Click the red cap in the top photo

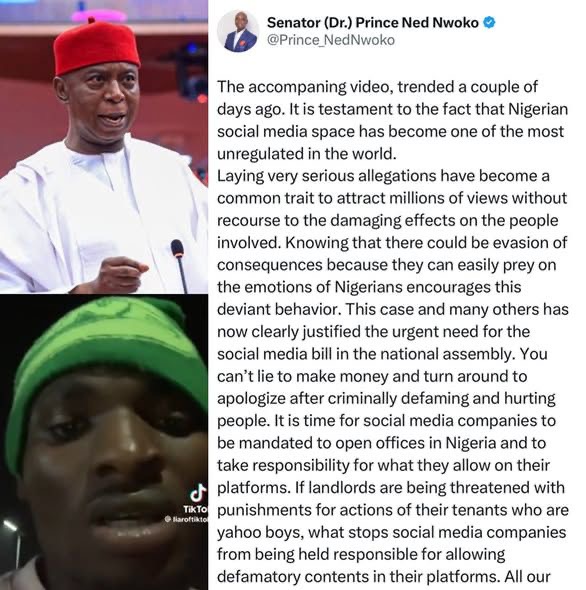pyautogui.click(x=97, y=47)
